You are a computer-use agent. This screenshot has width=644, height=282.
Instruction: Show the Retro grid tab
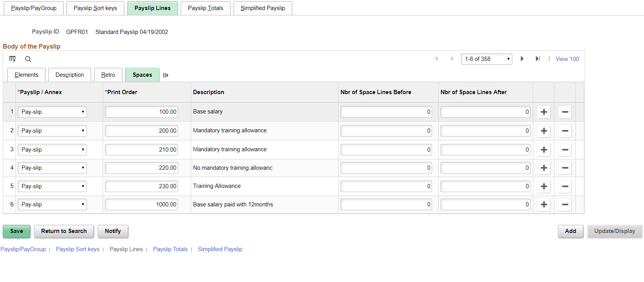point(108,75)
